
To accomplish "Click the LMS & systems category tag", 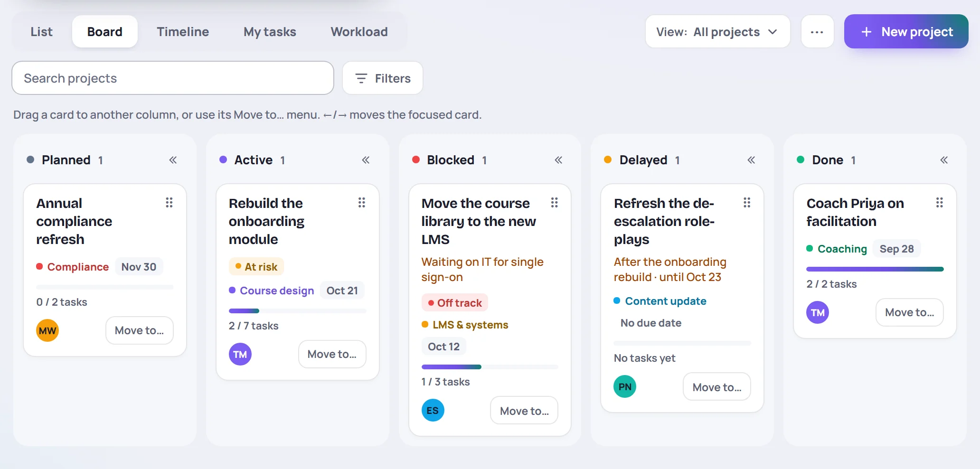I will click(x=465, y=325).
